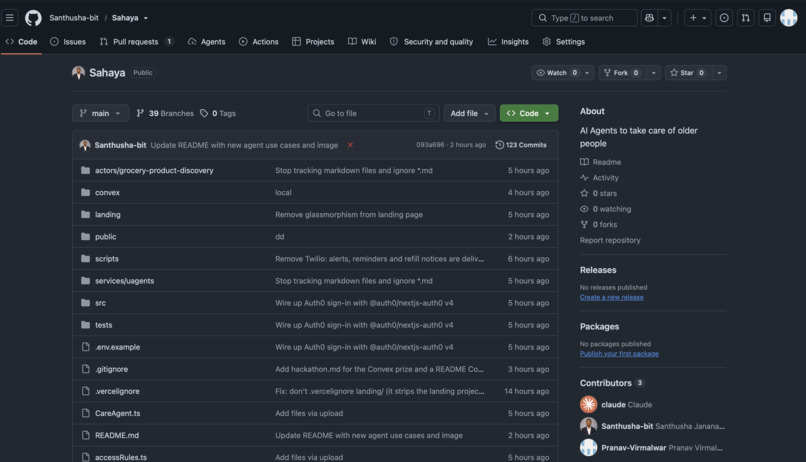Open the landing folder
This screenshot has height=462, width=806.
click(x=107, y=214)
